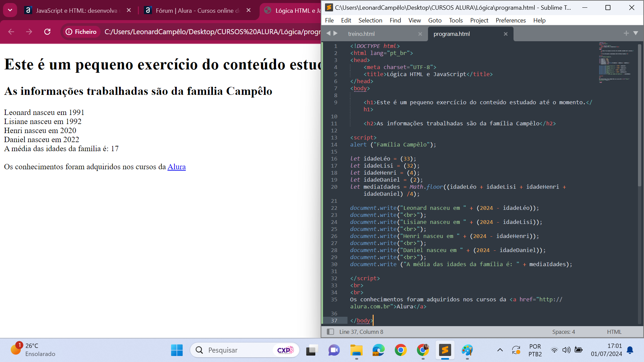This screenshot has width=644, height=362.
Task: Click the Line 37, Column 8 status text
Action: 361,332
